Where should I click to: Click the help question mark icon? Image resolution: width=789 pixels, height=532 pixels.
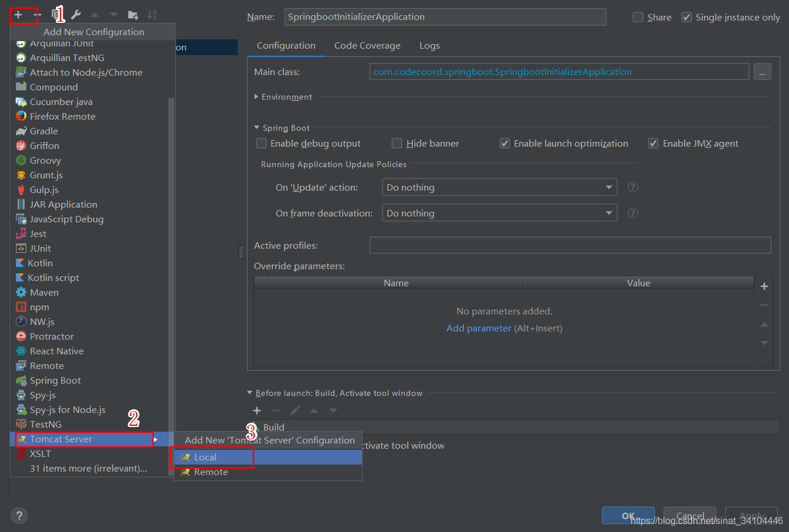(x=19, y=516)
